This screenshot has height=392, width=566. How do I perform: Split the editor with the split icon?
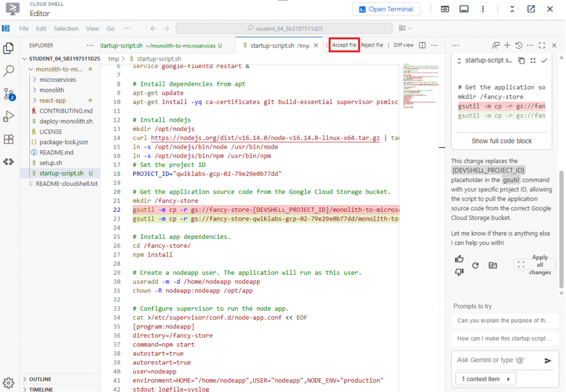[x=422, y=45]
